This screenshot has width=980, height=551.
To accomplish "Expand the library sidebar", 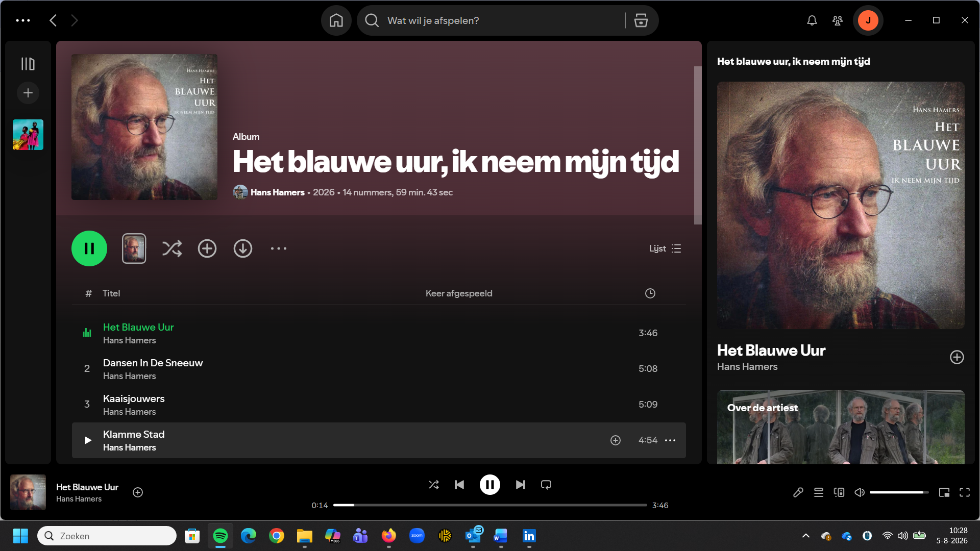I will [x=28, y=64].
